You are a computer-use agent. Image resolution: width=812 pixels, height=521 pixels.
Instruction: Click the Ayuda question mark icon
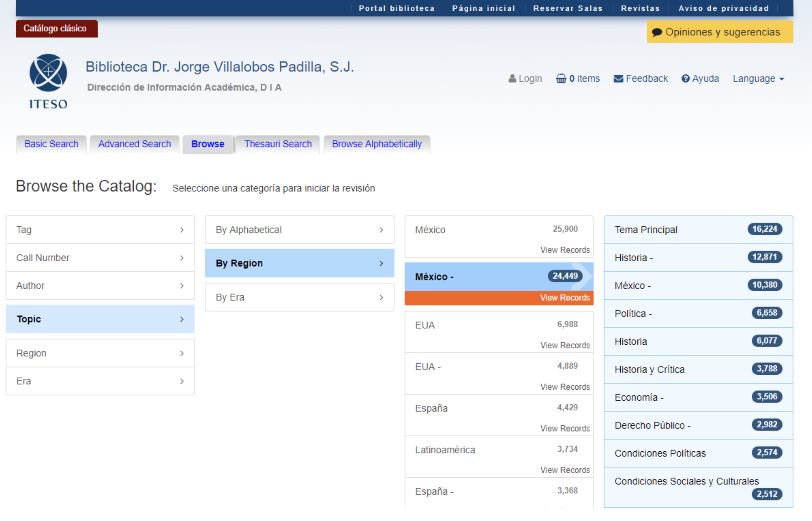tap(685, 78)
